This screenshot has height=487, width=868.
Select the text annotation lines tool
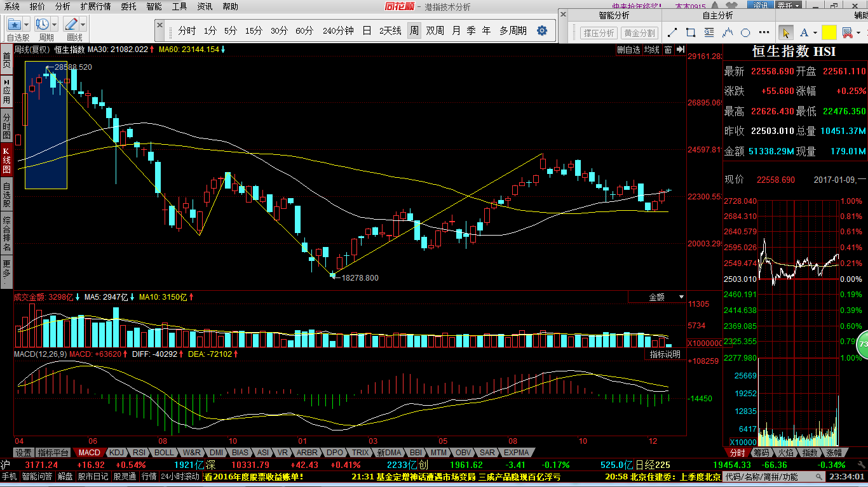(710, 32)
